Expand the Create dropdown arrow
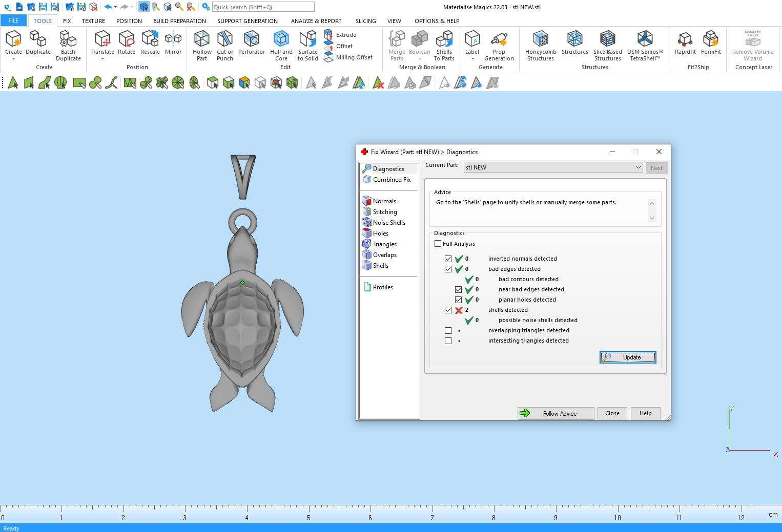Screen dimensions: 782x532 coord(13,59)
